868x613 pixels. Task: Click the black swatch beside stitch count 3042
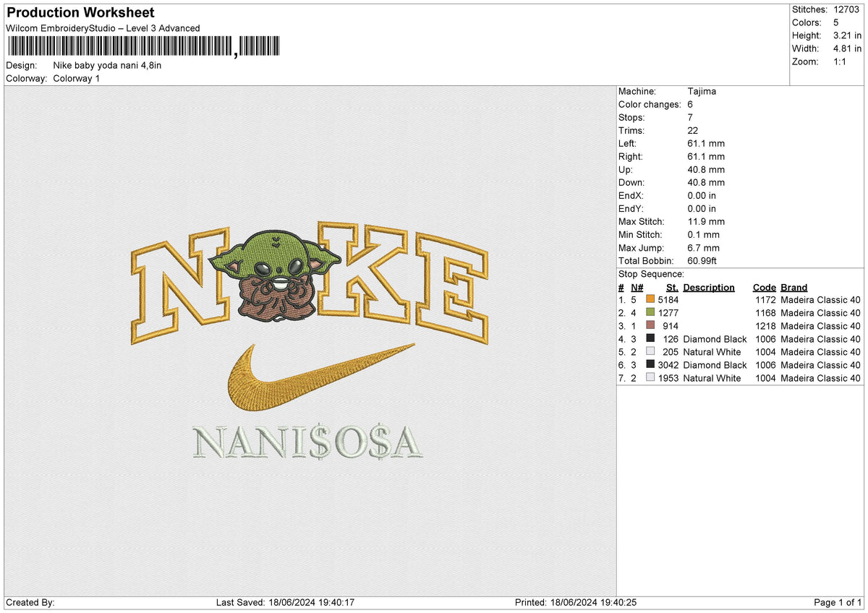click(x=650, y=364)
